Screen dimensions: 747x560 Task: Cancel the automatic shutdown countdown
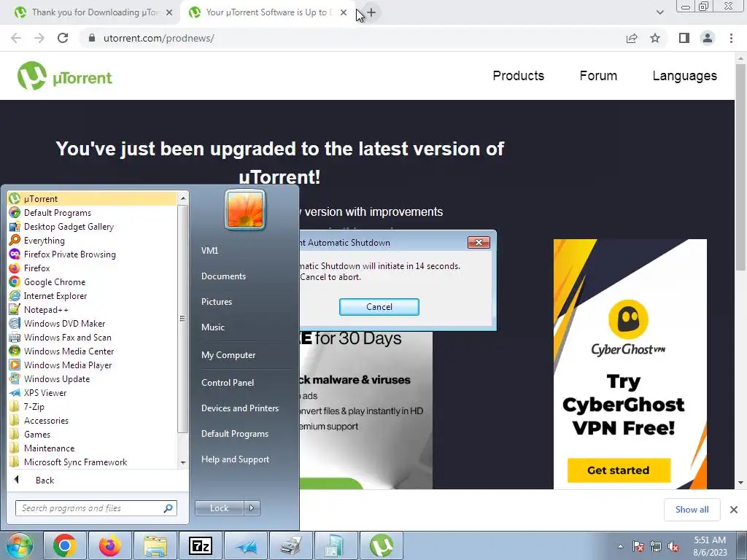(379, 307)
